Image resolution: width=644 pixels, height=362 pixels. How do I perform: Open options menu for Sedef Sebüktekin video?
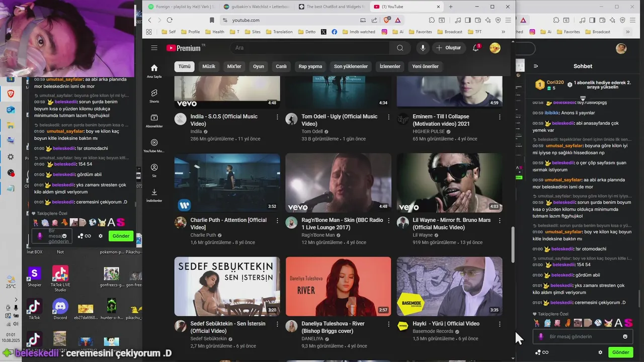277,324
